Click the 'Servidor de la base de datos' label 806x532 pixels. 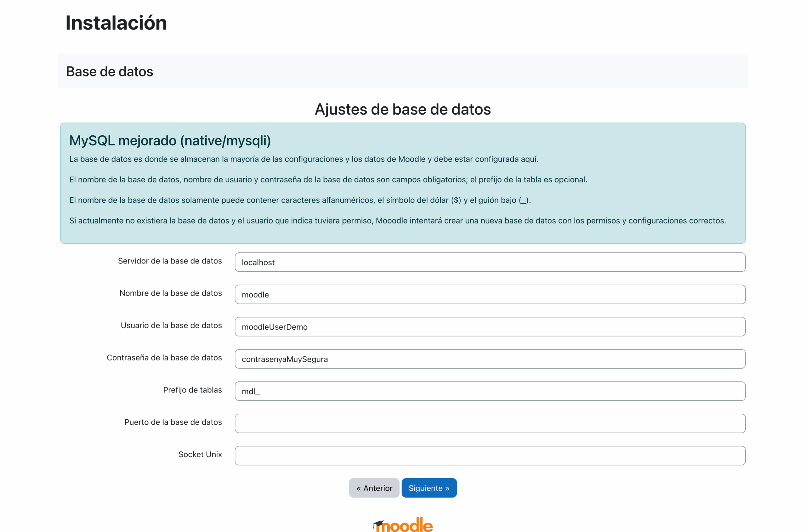(x=170, y=261)
